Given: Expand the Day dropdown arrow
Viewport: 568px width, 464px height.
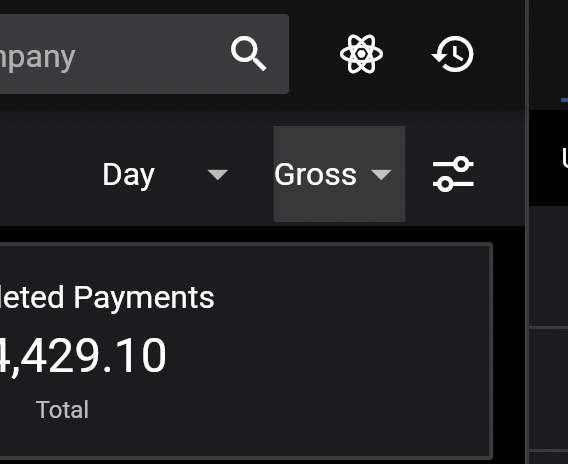Looking at the screenshot, I should pyautogui.click(x=217, y=175).
